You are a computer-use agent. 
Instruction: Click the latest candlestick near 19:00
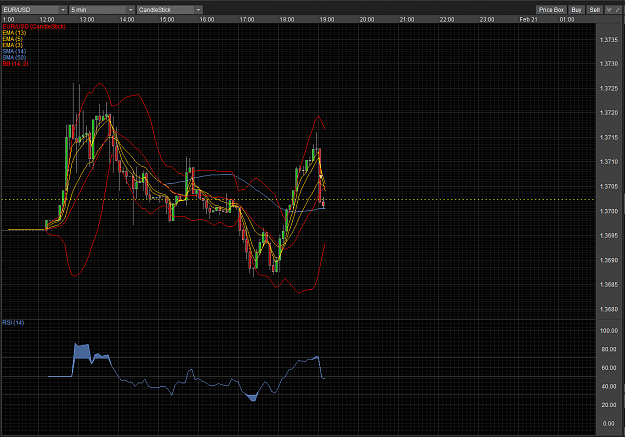[323, 204]
